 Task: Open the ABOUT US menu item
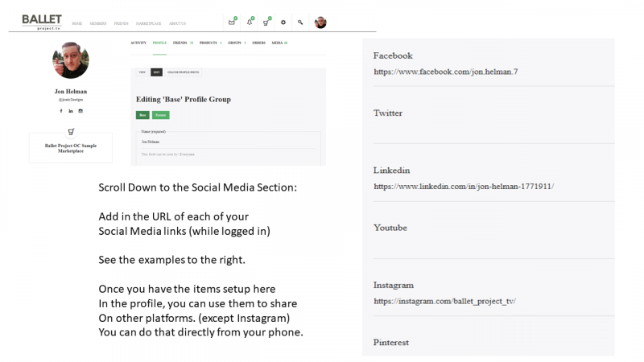[177, 24]
